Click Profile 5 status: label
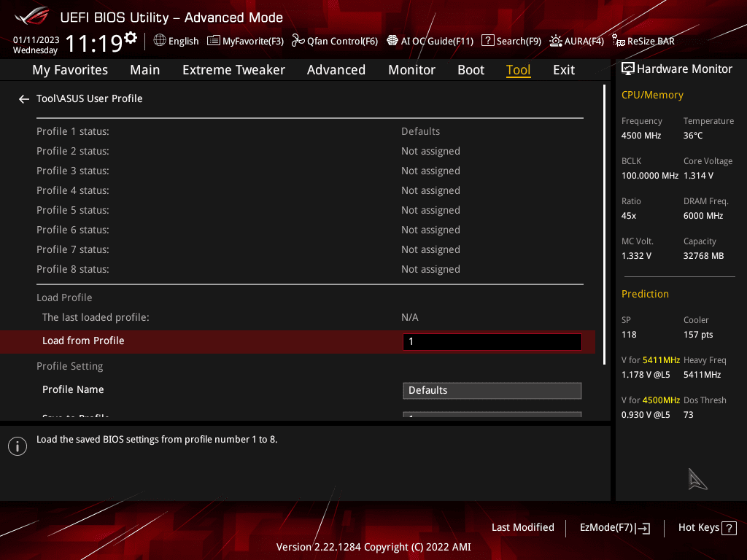 point(73,211)
